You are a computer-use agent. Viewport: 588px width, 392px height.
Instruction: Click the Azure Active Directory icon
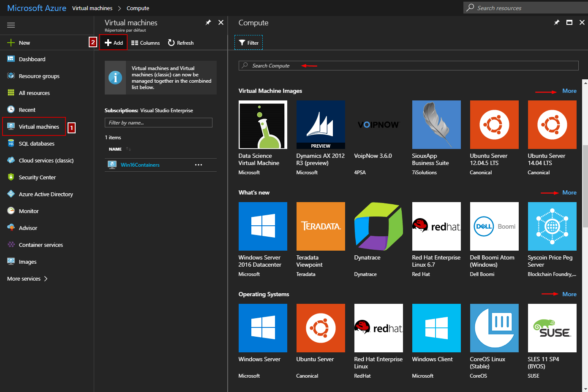click(x=11, y=194)
